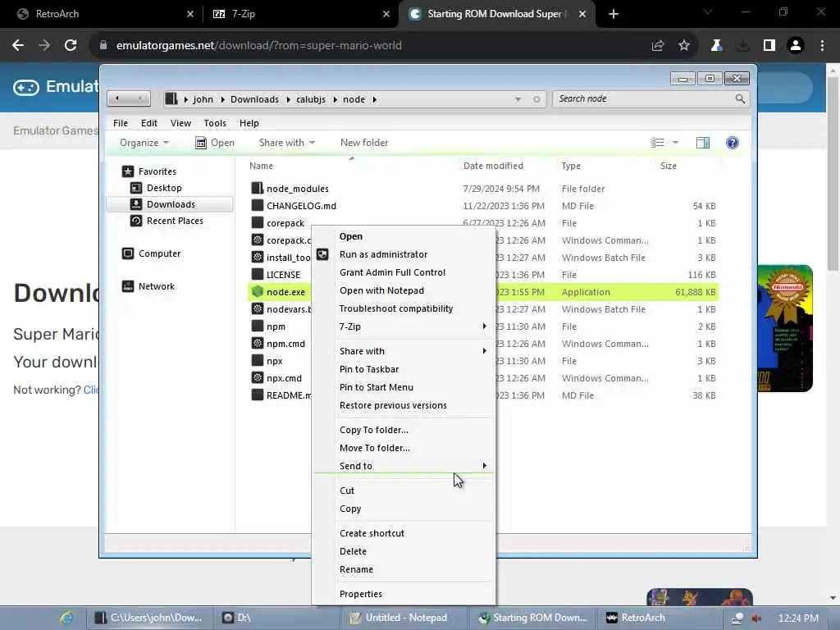Click the Super Mario World box art thumbnail
Viewport: 840px width, 630px height.
click(x=785, y=328)
